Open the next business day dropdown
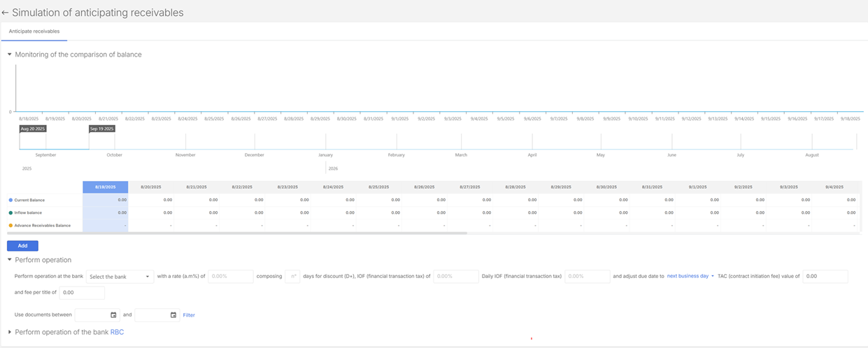This screenshot has height=348, width=868. pyautogui.click(x=690, y=276)
